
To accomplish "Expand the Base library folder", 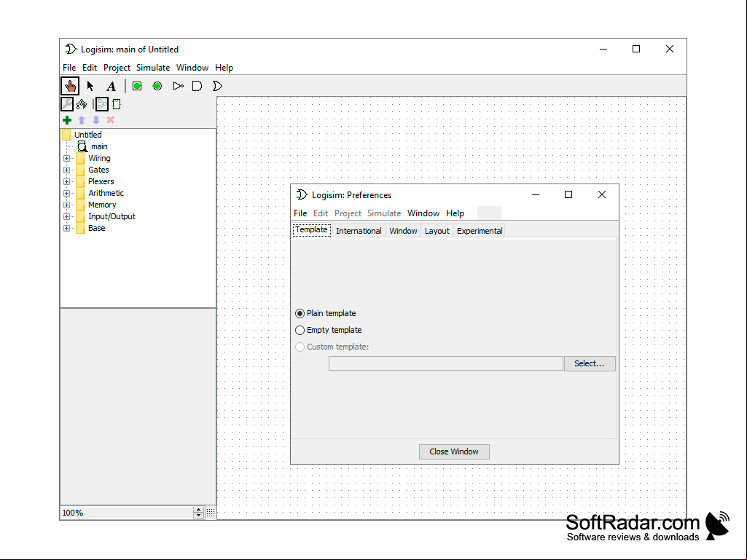I will point(67,228).
